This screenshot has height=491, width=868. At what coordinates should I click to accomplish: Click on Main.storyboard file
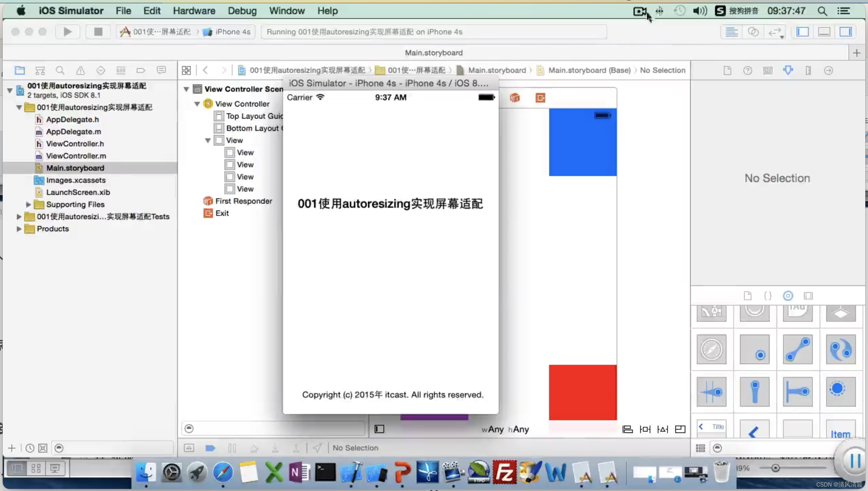click(75, 168)
